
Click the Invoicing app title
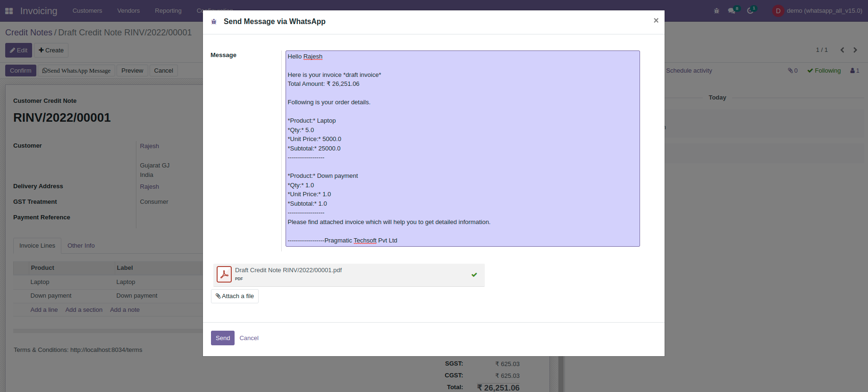click(39, 11)
